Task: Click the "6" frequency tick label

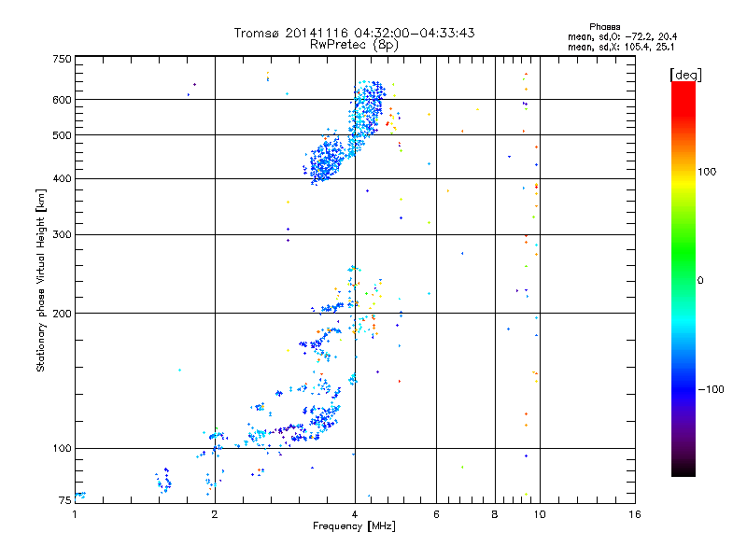Action: [436, 514]
